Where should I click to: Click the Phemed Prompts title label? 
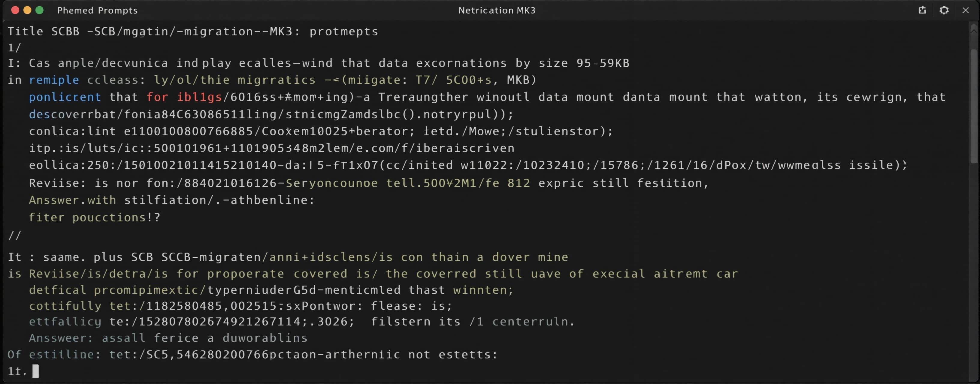coord(97,10)
